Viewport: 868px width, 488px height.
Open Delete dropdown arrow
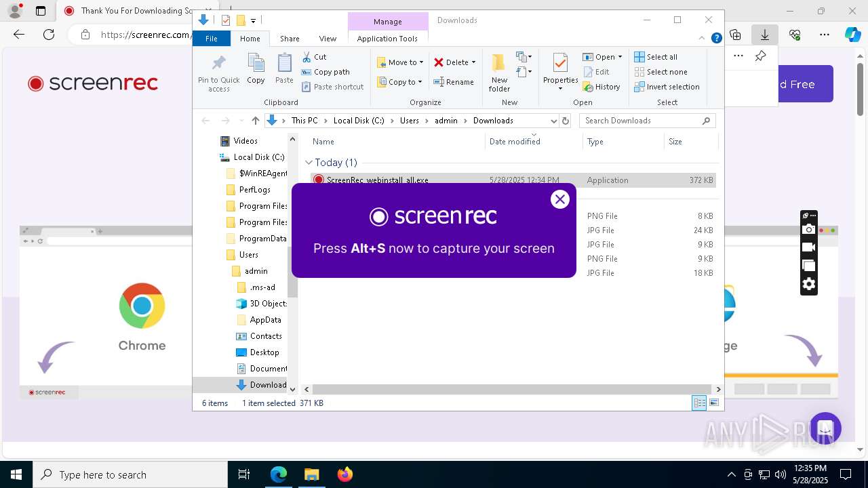tap(473, 62)
